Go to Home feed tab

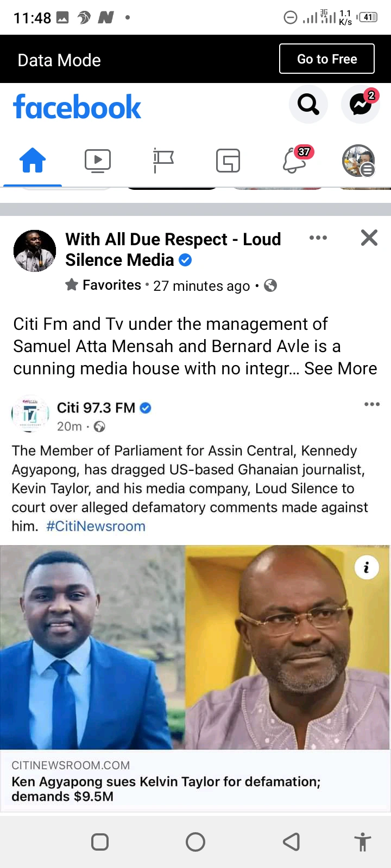(33, 161)
